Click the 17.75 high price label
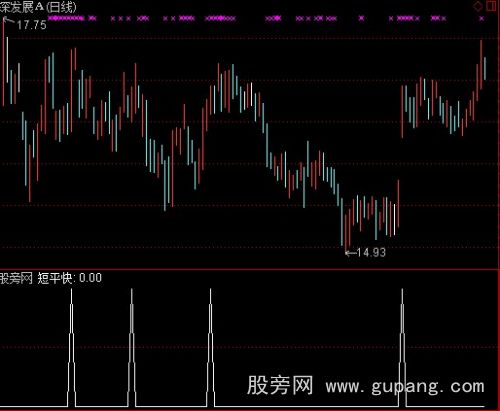The height and width of the screenshot is (411, 500). [32, 25]
